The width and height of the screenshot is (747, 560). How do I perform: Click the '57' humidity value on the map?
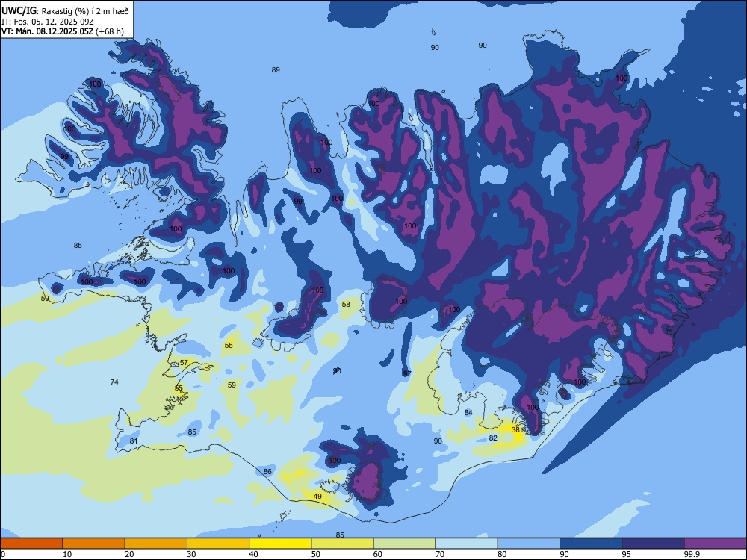[184, 363]
